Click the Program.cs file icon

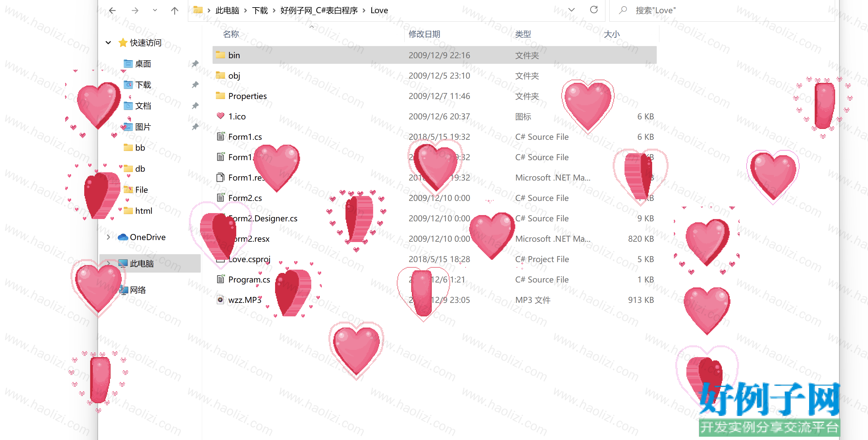(220, 279)
